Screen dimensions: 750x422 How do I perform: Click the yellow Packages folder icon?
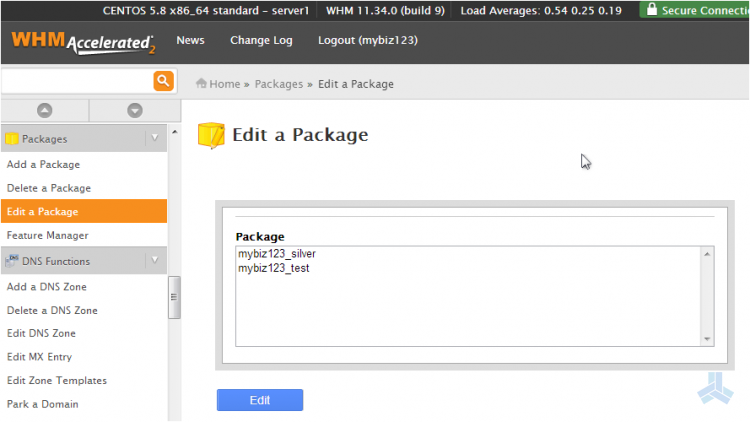[12, 139]
